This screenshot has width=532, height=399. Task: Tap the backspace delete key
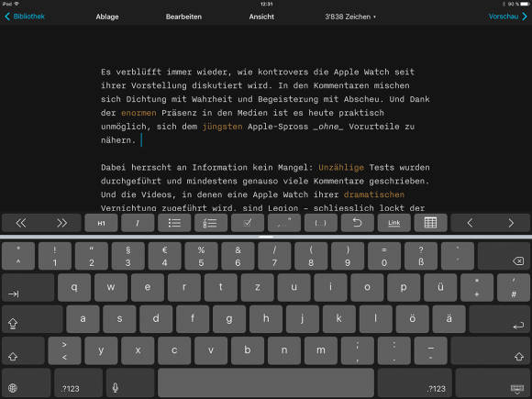pyautogui.click(x=504, y=256)
